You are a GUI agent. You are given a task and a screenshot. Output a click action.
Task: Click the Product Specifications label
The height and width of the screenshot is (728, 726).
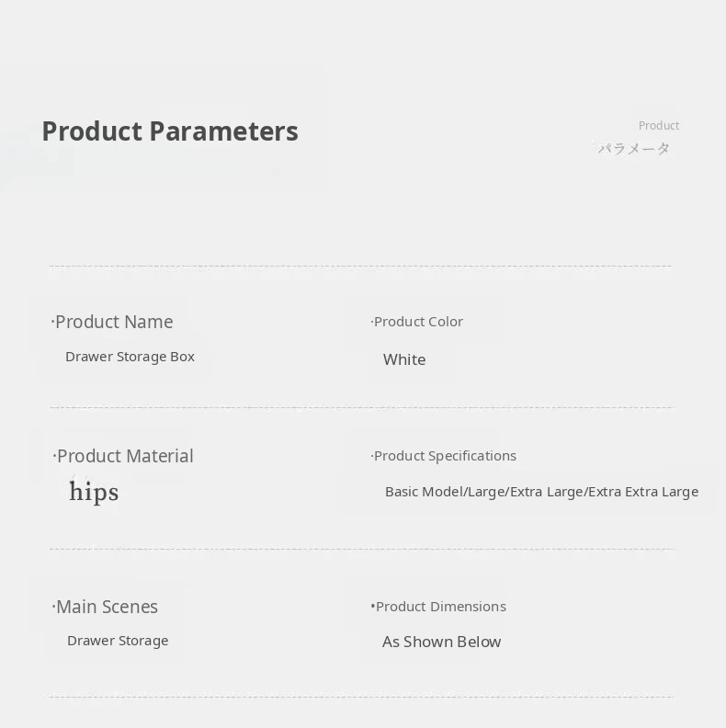(x=445, y=456)
